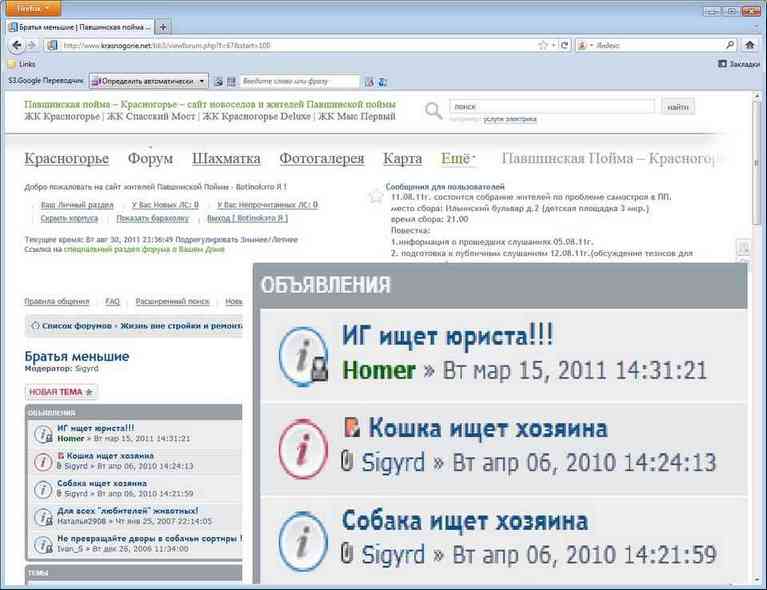Click the red info icon beside Кошка ищет хозяина
The width and height of the screenshot is (767, 590).
pos(44,462)
